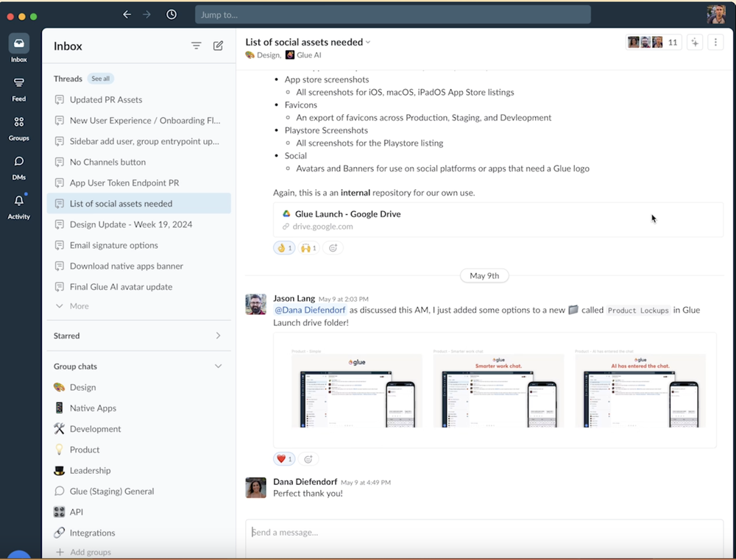Click the Design recipient tag under title
The height and width of the screenshot is (560, 736).
263,55
